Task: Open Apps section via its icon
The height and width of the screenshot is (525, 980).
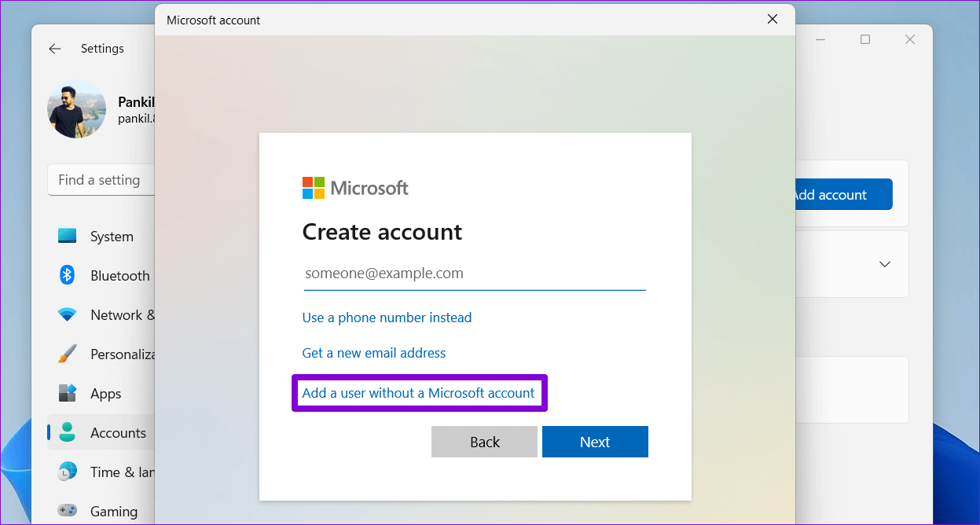Action: tap(67, 393)
